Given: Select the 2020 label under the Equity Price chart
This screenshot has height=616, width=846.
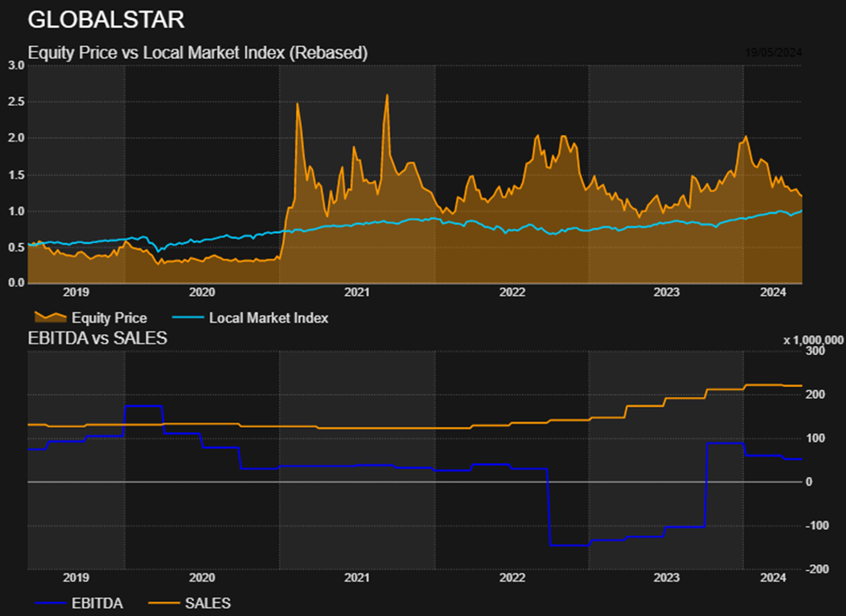Looking at the screenshot, I should 202,292.
